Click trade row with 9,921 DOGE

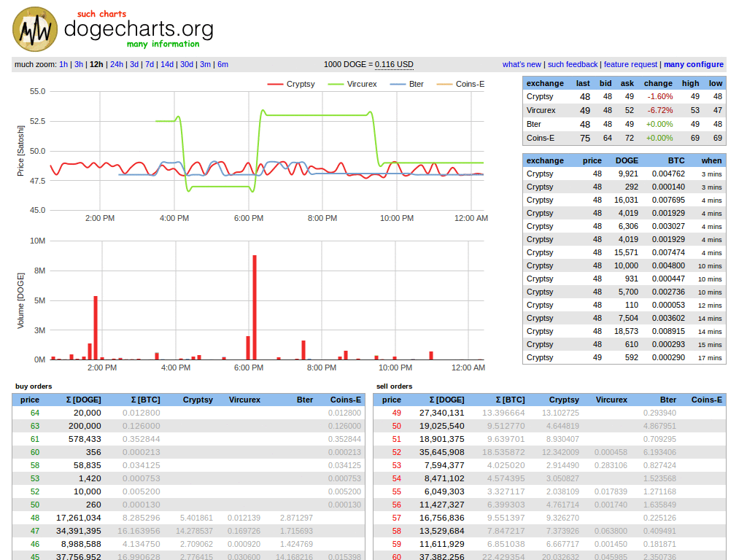(624, 174)
